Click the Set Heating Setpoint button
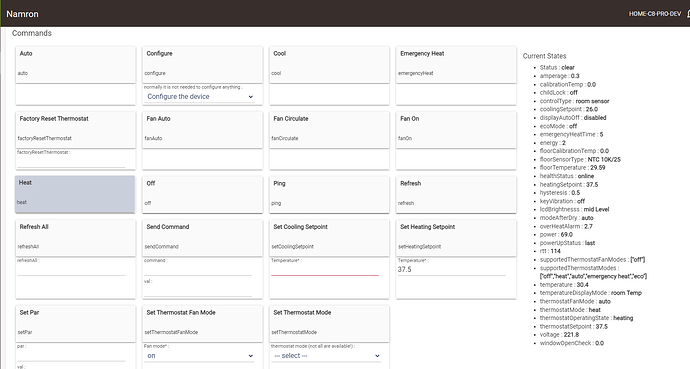Viewport: 690px width, 369px height. 456,238
